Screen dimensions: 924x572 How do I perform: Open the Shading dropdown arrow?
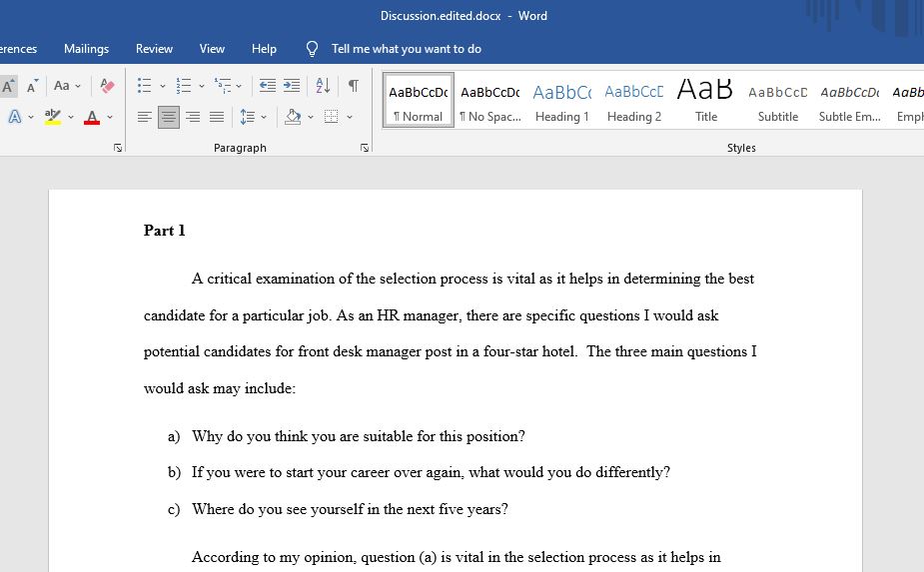pos(311,117)
